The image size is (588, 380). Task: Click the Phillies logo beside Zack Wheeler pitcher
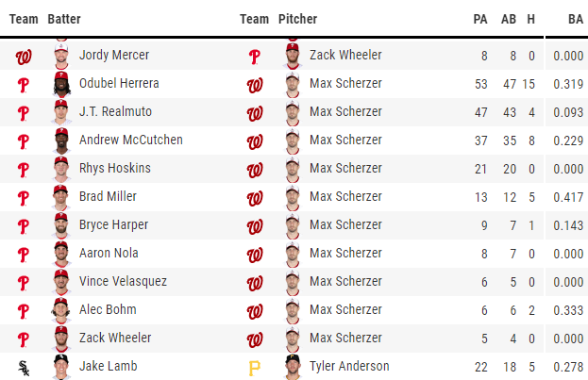pyautogui.click(x=254, y=56)
